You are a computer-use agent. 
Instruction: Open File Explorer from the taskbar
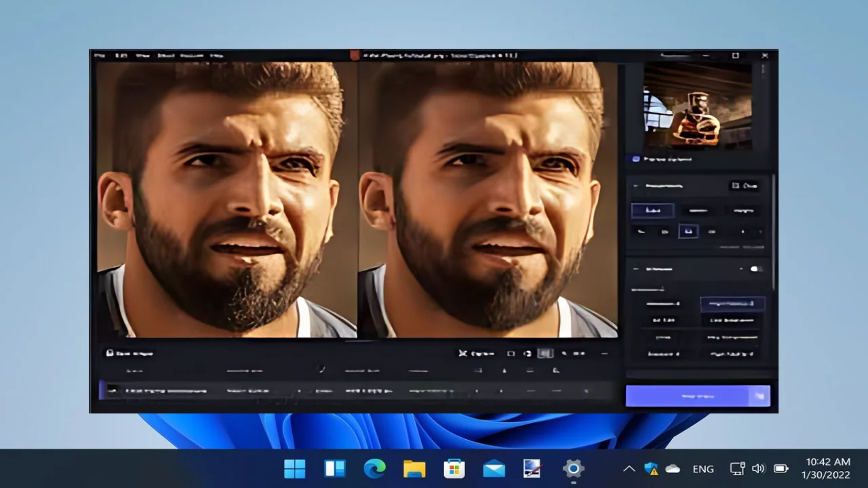pyautogui.click(x=414, y=468)
